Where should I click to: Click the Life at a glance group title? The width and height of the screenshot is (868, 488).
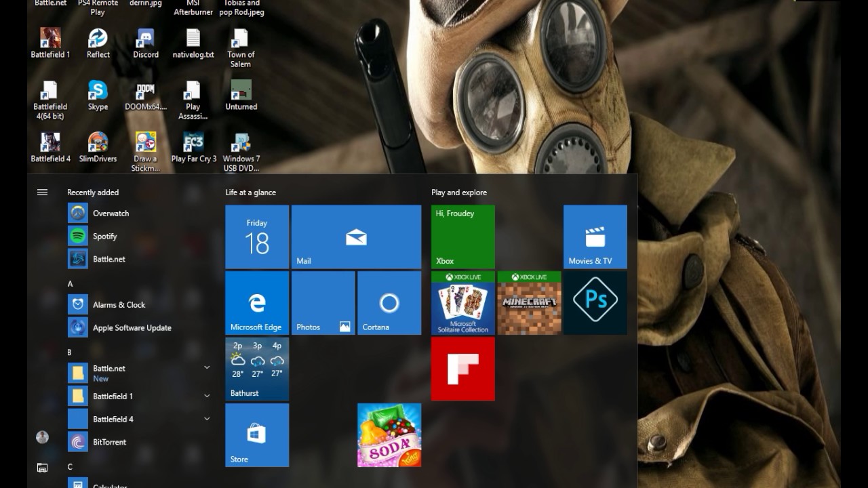click(x=250, y=192)
